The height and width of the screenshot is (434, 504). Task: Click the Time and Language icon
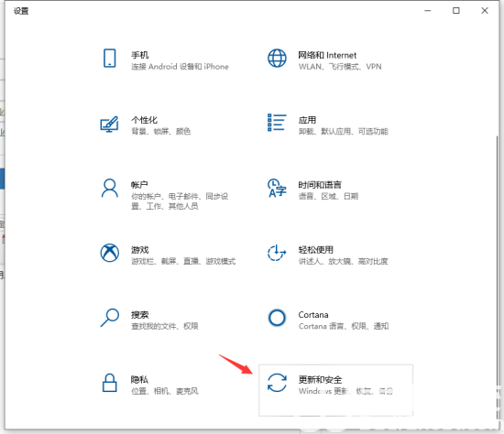click(277, 188)
